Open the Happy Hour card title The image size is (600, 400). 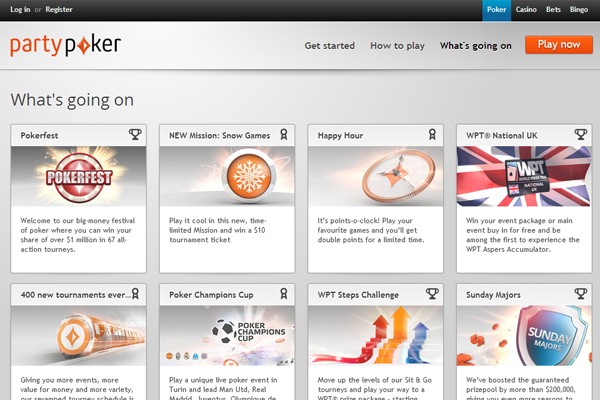pos(340,136)
